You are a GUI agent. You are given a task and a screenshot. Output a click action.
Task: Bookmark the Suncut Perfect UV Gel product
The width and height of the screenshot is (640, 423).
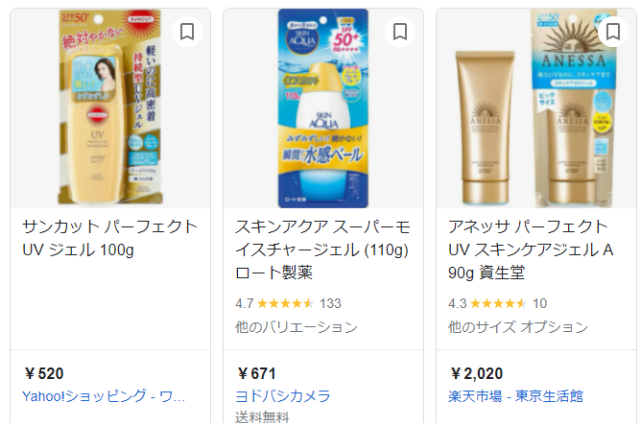[x=187, y=32]
